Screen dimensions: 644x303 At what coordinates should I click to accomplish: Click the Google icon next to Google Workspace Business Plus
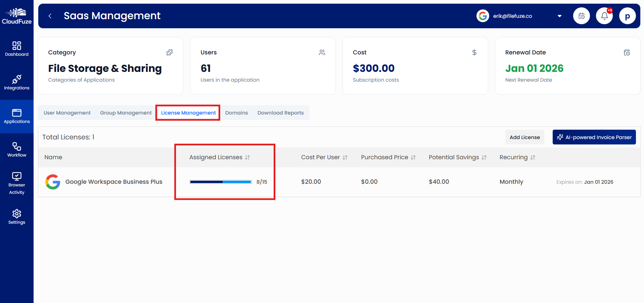[x=53, y=182]
